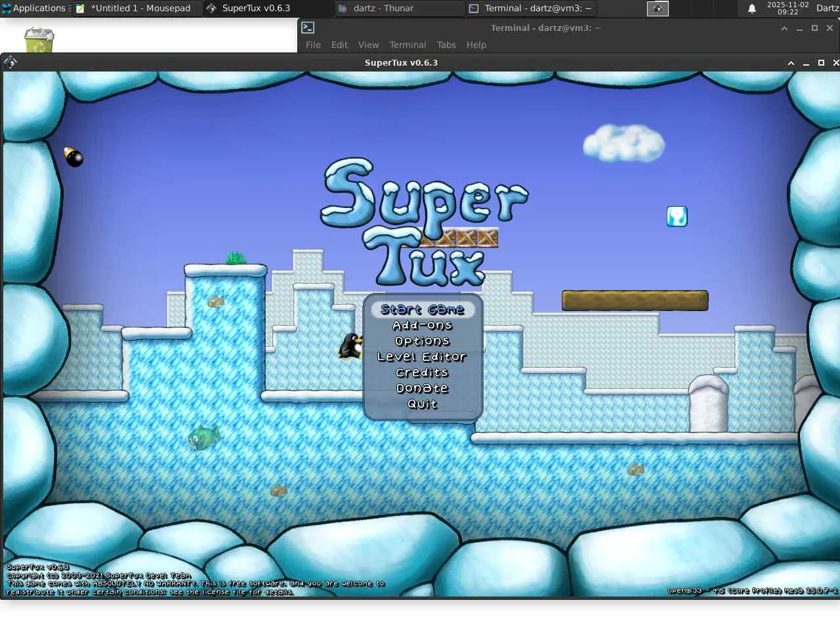Screen dimensions: 840x630
Task: Open the Add-ons menu entry
Action: (x=423, y=325)
